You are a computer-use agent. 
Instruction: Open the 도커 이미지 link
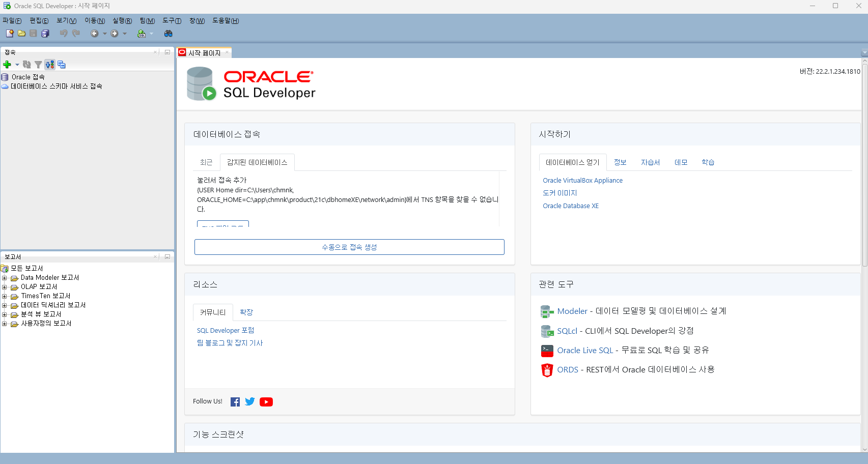[x=559, y=193]
